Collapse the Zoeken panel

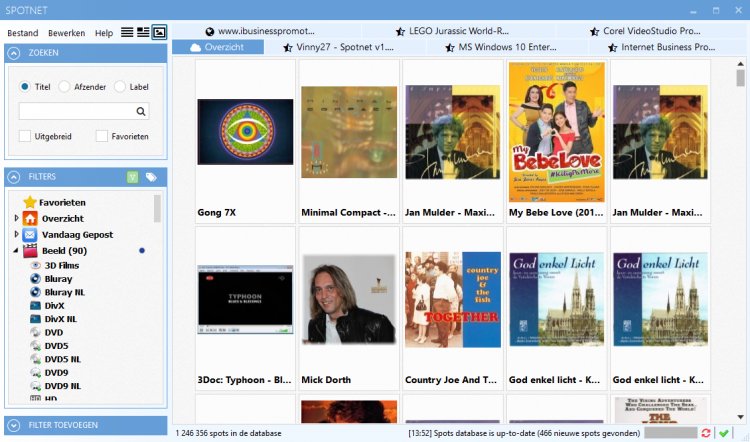14,53
